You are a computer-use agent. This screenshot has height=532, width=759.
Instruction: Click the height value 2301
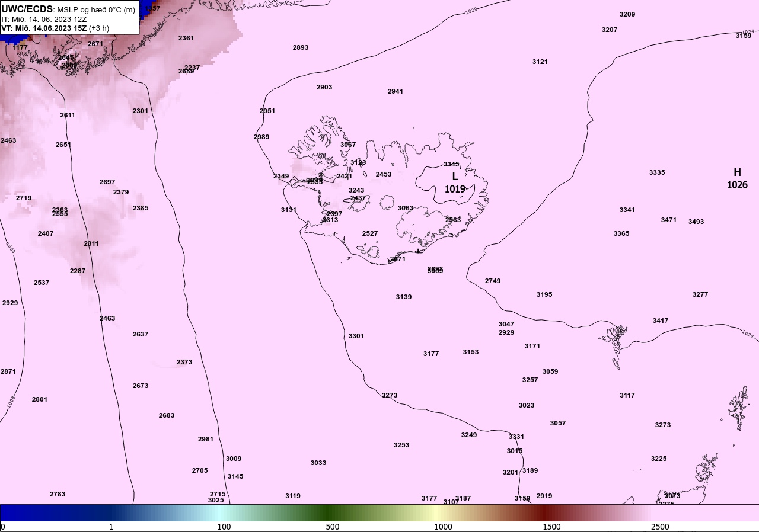(141, 111)
